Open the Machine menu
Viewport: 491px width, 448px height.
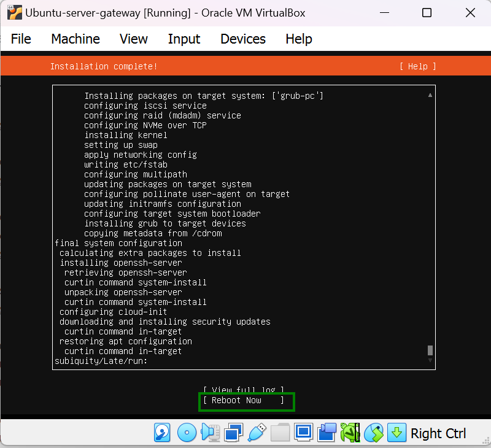click(75, 39)
